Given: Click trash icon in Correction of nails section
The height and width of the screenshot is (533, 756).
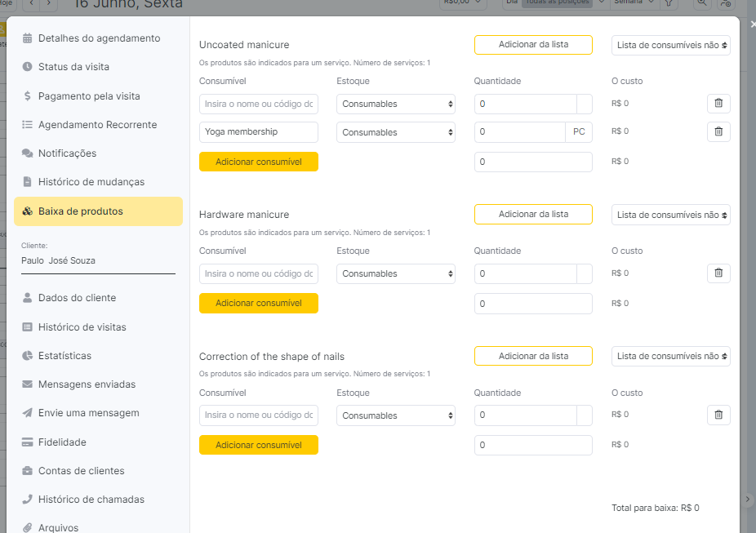Looking at the screenshot, I should point(718,415).
